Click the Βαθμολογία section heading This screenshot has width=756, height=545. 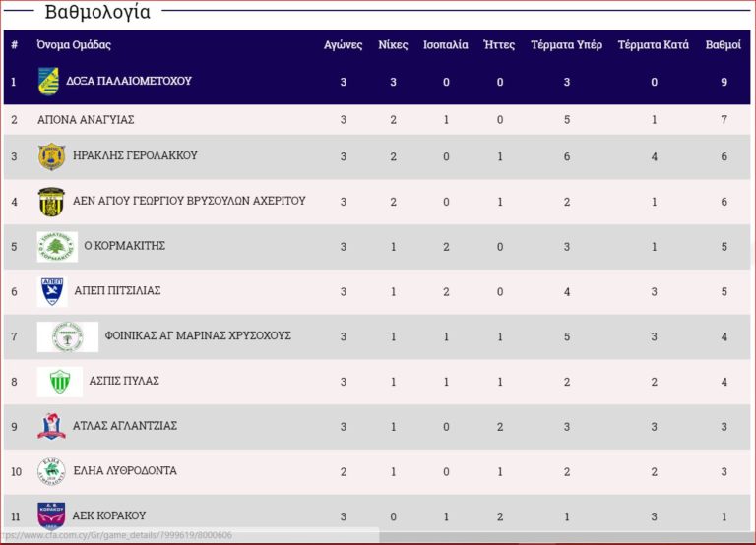tap(97, 13)
